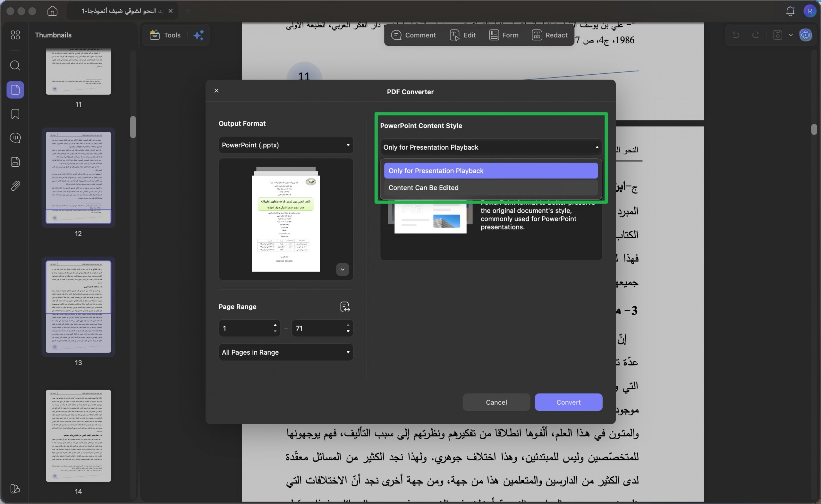The height and width of the screenshot is (504, 821).
Task: Click the redo arrow icon
Action: pos(756,35)
